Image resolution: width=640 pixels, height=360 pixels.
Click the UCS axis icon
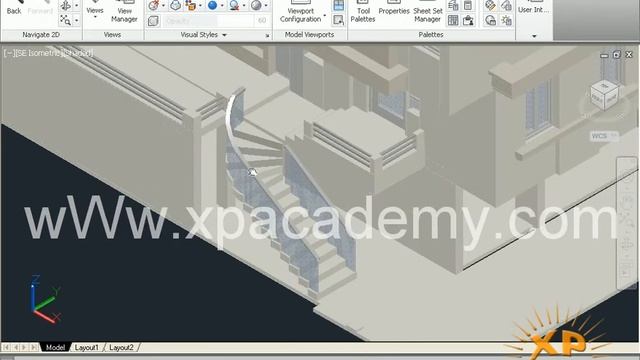click(x=45, y=299)
